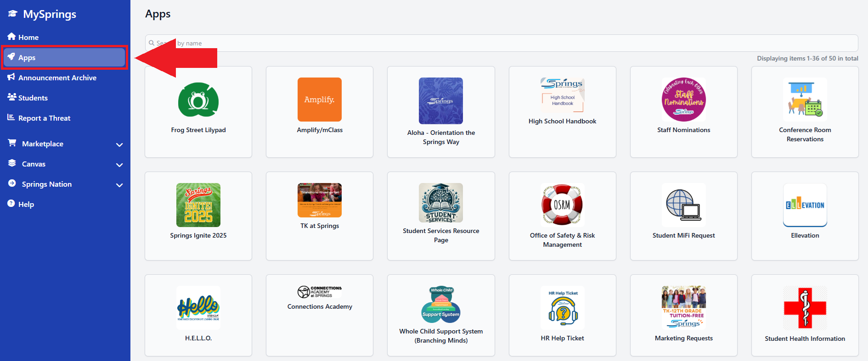Launch the orange Amplify/mClass icon
868x361 pixels.
[320, 100]
